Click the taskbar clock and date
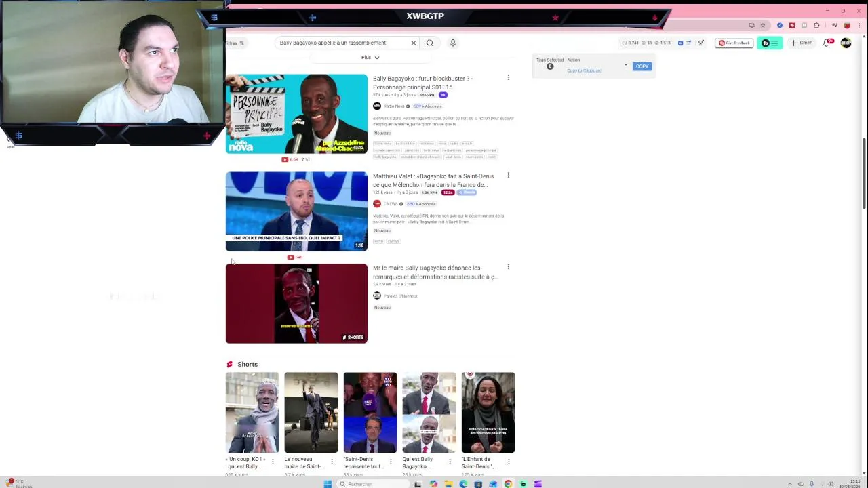Image resolution: width=868 pixels, height=488 pixels. (850, 484)
